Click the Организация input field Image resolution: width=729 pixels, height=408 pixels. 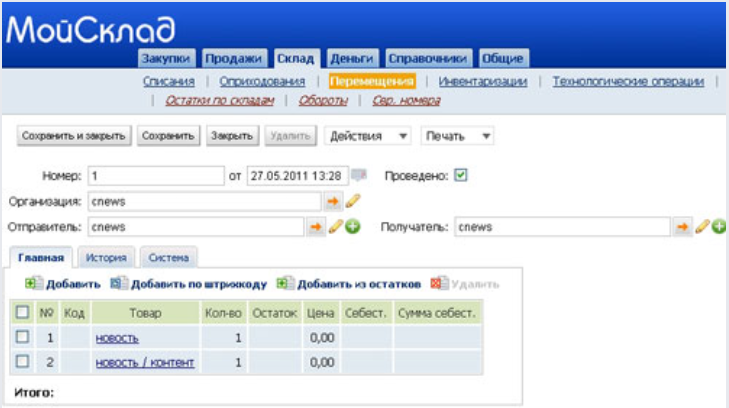pos(205,201)
